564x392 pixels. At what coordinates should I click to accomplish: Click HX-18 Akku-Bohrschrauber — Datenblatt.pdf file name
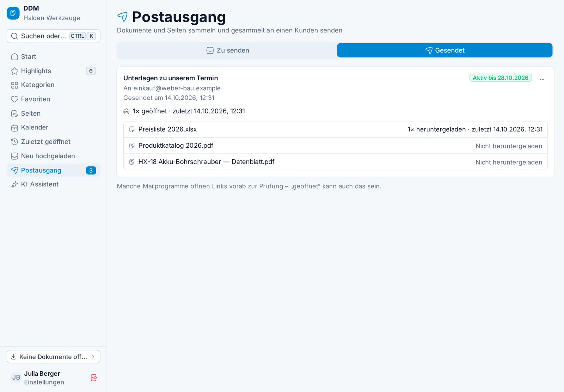pos(206,162)
